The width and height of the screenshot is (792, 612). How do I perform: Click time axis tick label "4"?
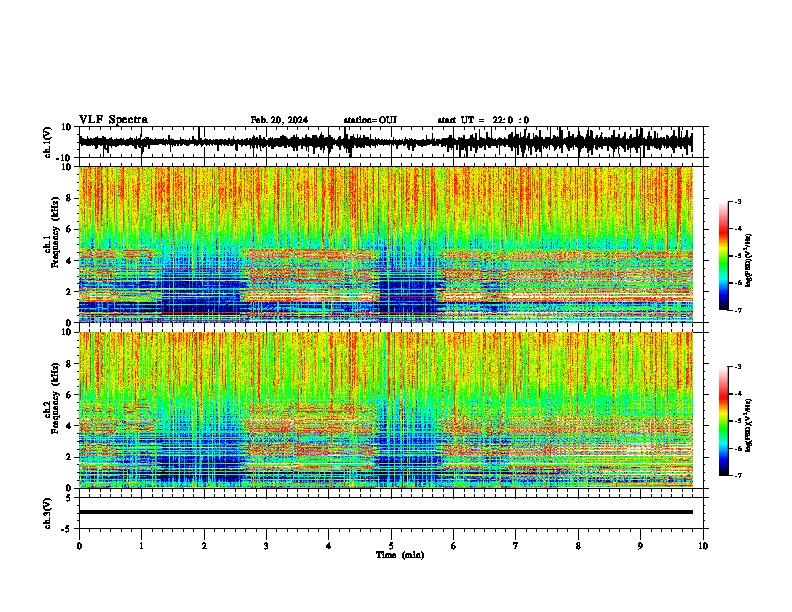coord(328,546)
